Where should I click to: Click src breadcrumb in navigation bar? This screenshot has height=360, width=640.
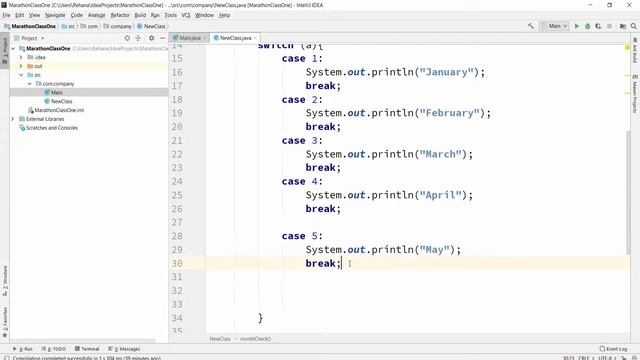point(68,26)
